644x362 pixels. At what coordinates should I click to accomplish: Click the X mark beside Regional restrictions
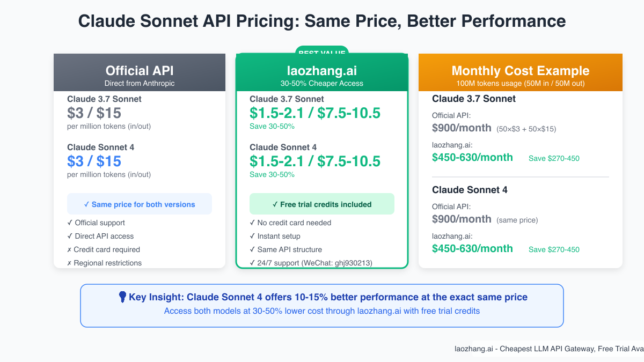tap(69, 263)
